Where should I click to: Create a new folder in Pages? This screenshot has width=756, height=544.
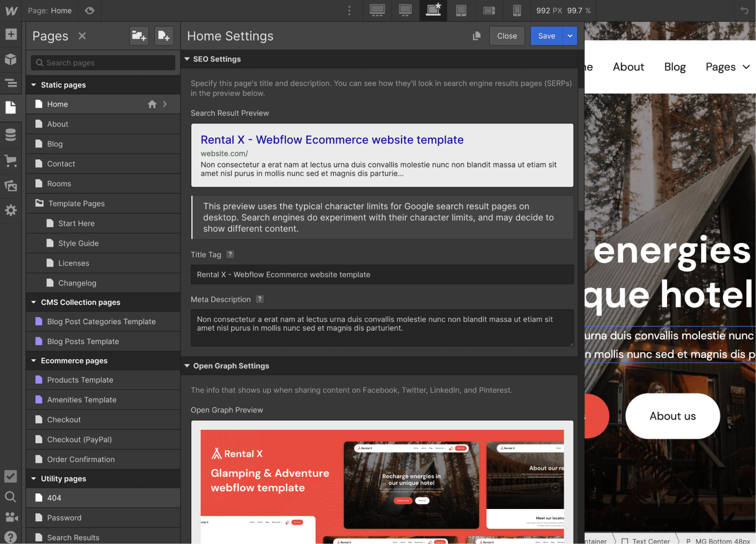click(x=139, y=36)
